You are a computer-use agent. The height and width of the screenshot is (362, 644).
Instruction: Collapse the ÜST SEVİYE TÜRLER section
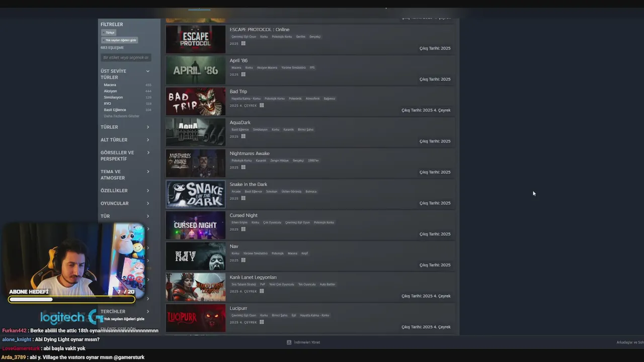(x=147, y=71)
